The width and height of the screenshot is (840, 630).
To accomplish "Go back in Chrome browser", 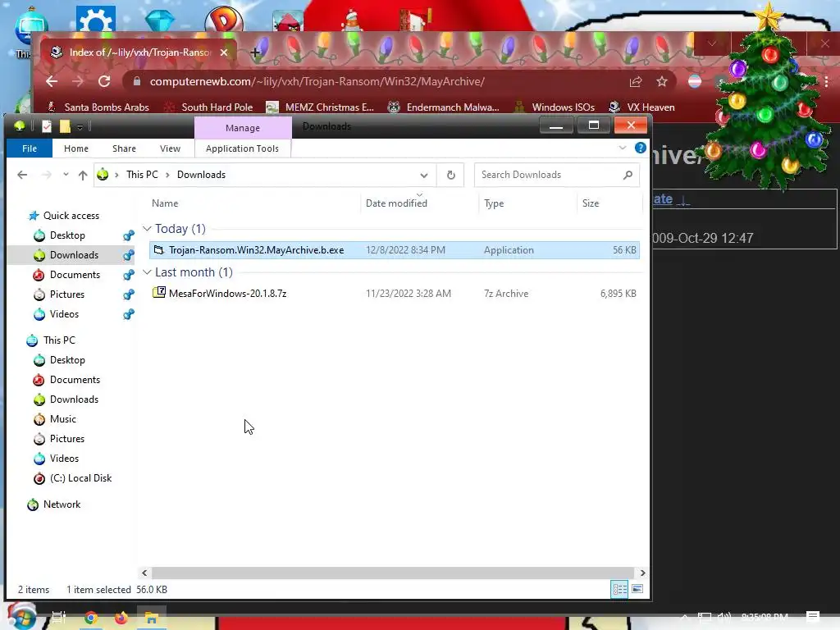I will [52, 81].
